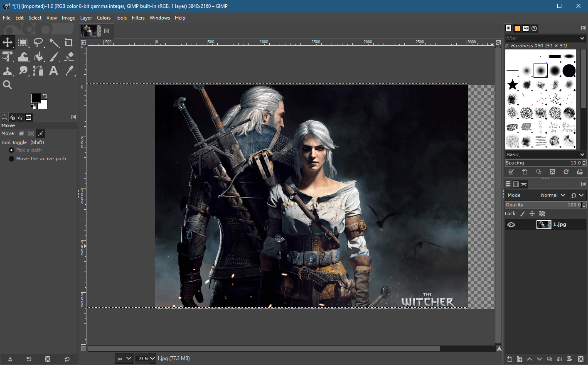Screen dimensions: 588x365
Task: Select the Text tool
Action: 54,71
